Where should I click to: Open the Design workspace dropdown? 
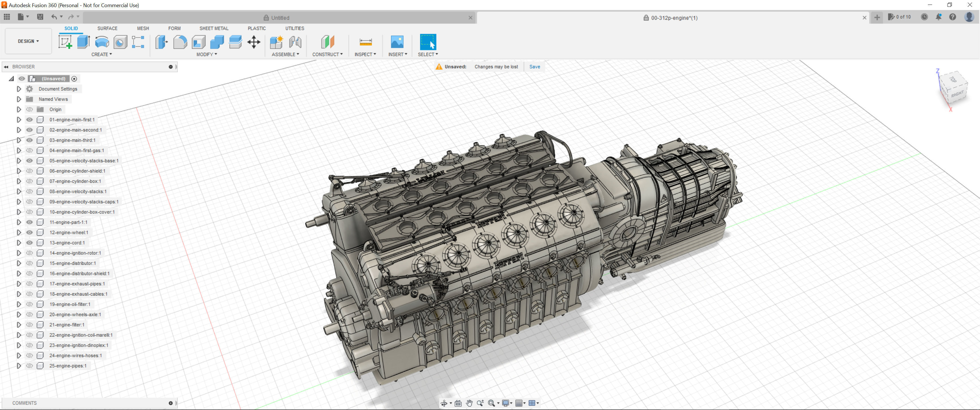28,41
